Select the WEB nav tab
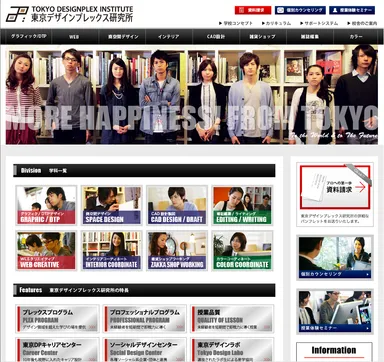The height and width of the screenshot is (362, 384). coord(75,37)
